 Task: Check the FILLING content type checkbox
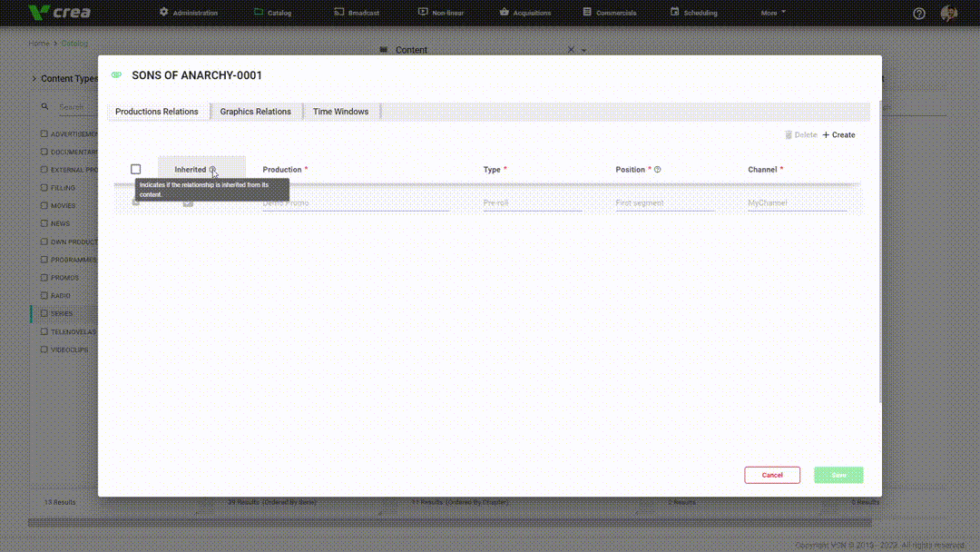pyautogui.click(x=44, y=188)
